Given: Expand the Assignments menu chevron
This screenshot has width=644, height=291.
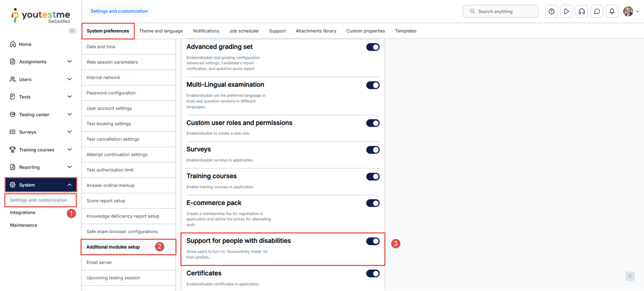Looking at the screenshot, I should pos(70,61).
